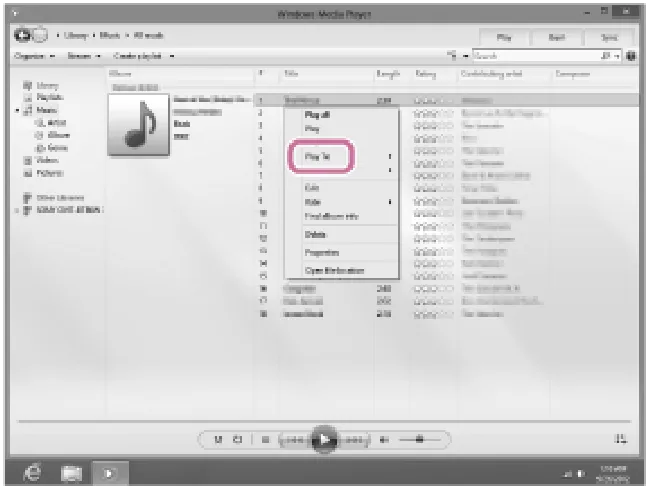Open Internet Explorer from the taskbar
The height and width of the screenshot is (490, 650).
click(x=32, y=473)
